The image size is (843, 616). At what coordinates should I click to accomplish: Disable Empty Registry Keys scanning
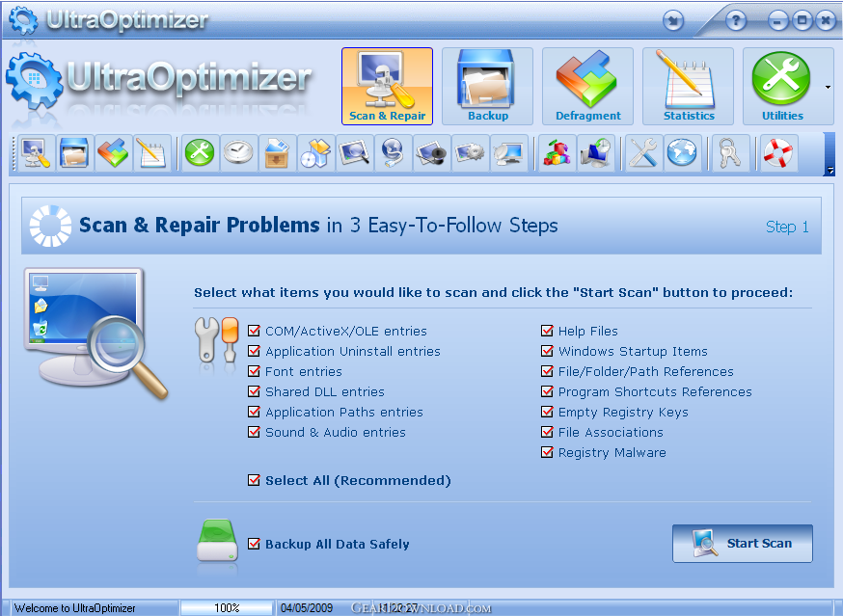pyautogui.click(x=547, y=412)
